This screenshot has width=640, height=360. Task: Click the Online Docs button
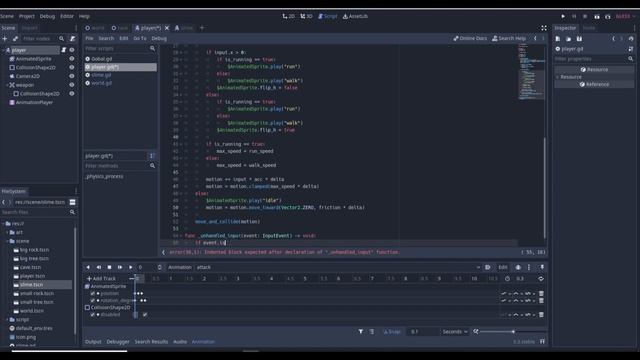click(470, 38)
